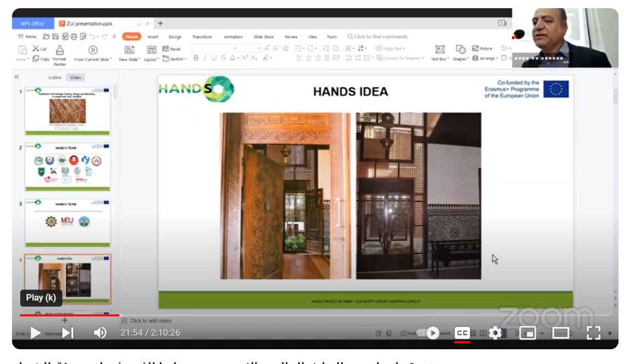Click the WPS Office tab
The image size is (624, 364).
pyautogui.click(x=33, y=24)
